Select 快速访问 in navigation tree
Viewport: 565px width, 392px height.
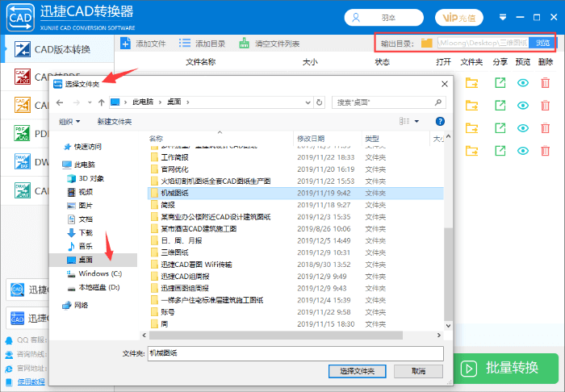tap(87, 147)
